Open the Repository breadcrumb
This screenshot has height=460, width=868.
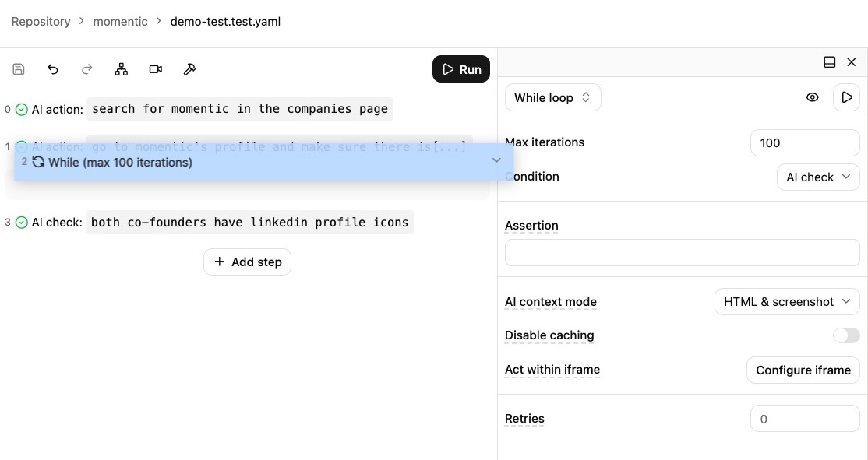[41, 22]
